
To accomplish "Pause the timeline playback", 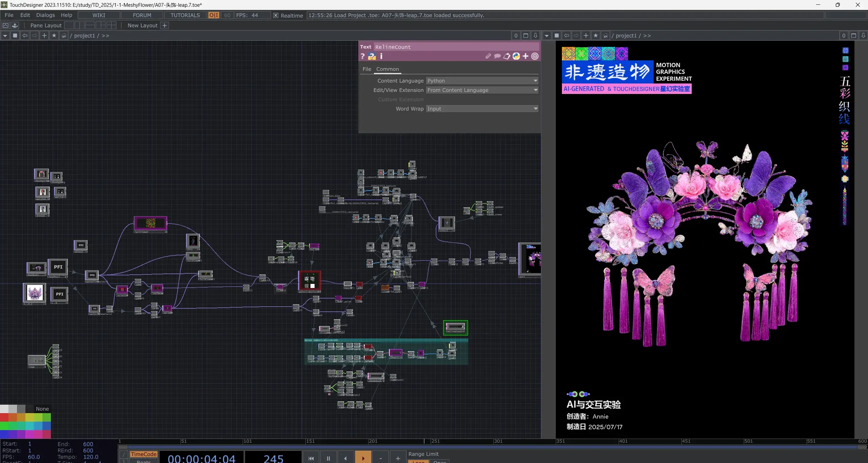I will pyautogui.click(x=328, y=457).
